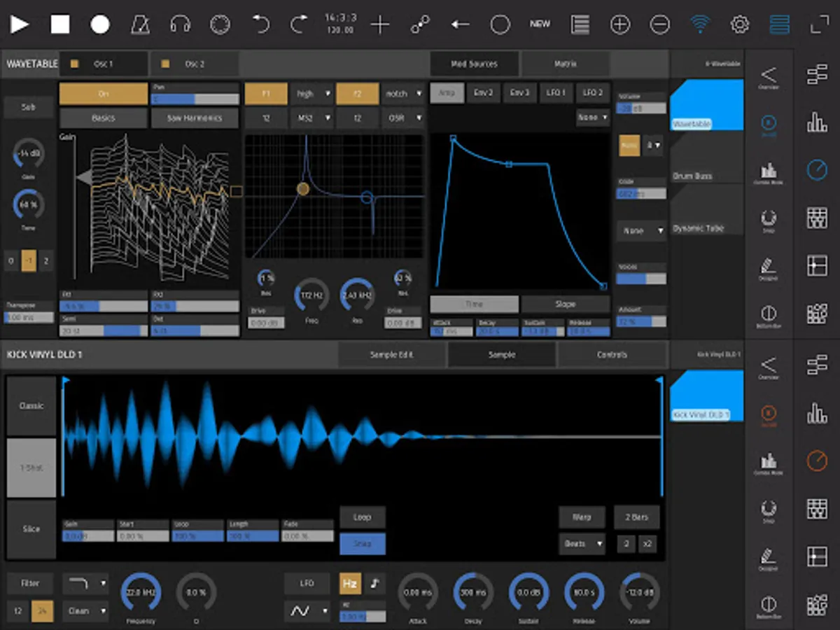This screenshot has height=630, width=840.
Task: Open settings with the gear icon
Action: 739,25
